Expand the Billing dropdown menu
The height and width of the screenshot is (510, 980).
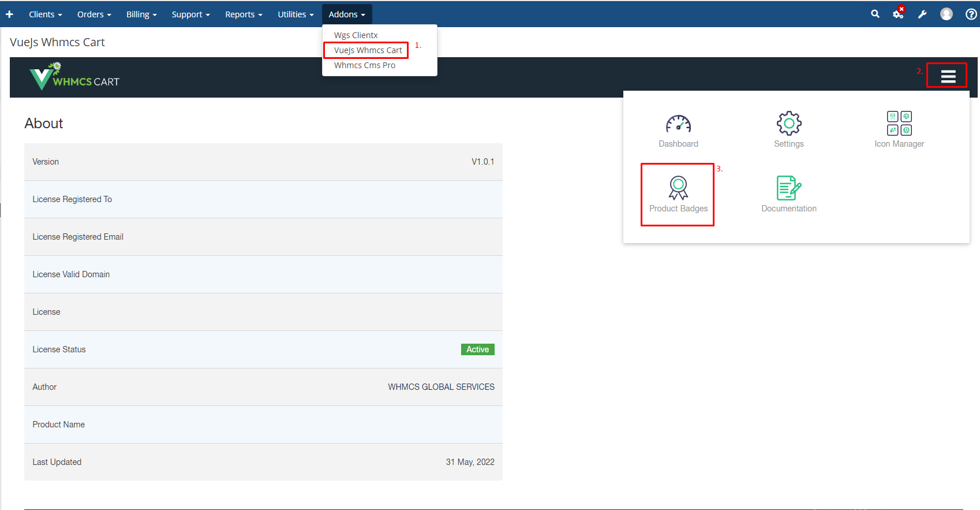(141, 14)
